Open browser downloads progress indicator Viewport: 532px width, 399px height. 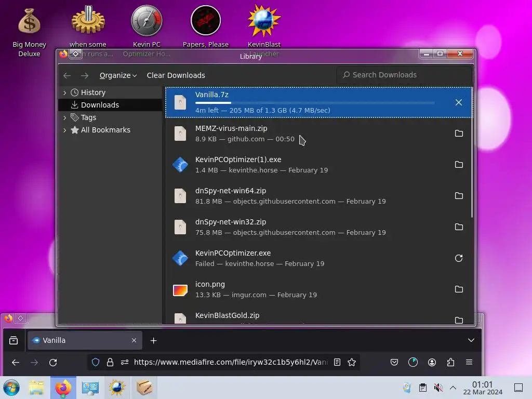click(413, 362)
